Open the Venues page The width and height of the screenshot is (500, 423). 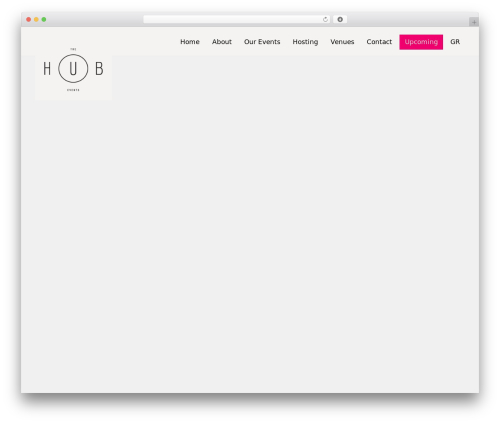pos(342,42)
